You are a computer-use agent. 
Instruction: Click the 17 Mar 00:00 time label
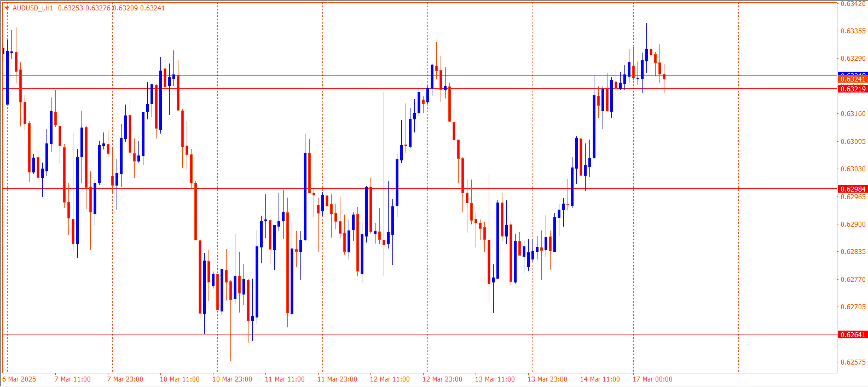(x=652, y=379)
